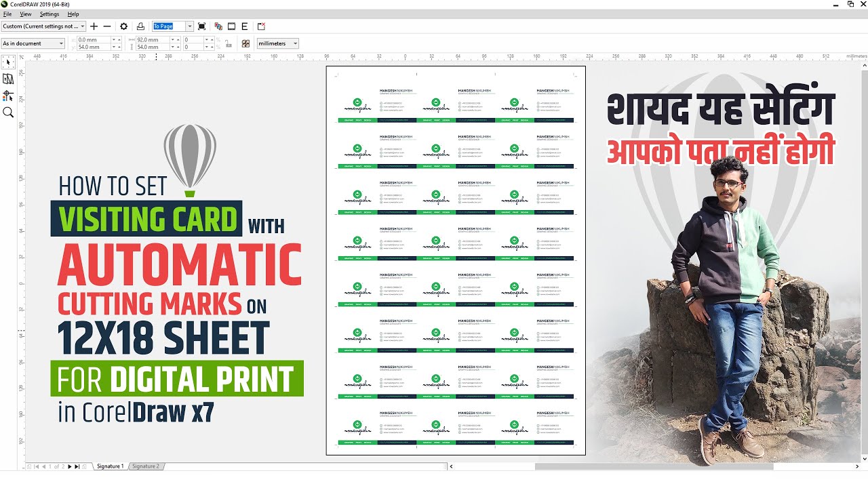
Task: Click the Close Print Preview icon
Action: (x=261, y=26)
